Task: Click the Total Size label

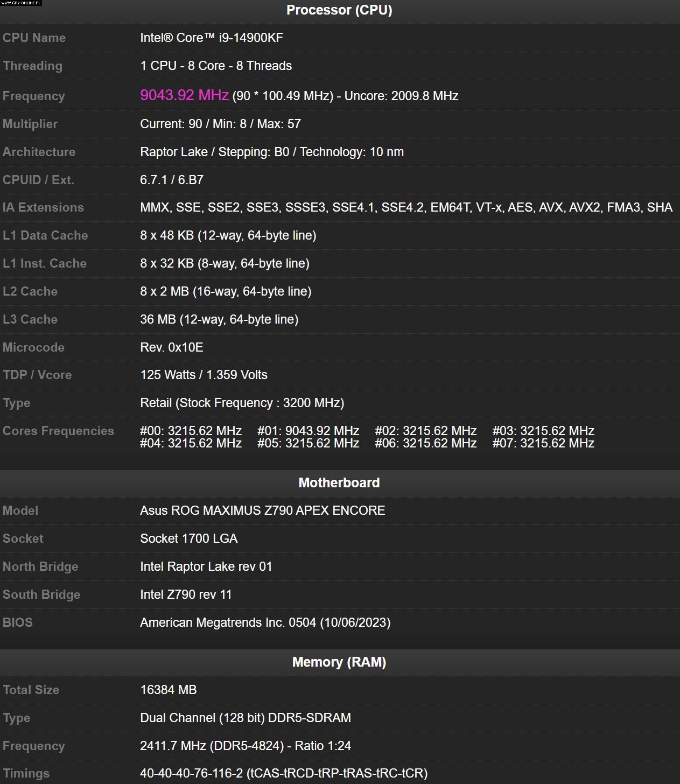Action: pyautogui.click(x=31, y=690)
